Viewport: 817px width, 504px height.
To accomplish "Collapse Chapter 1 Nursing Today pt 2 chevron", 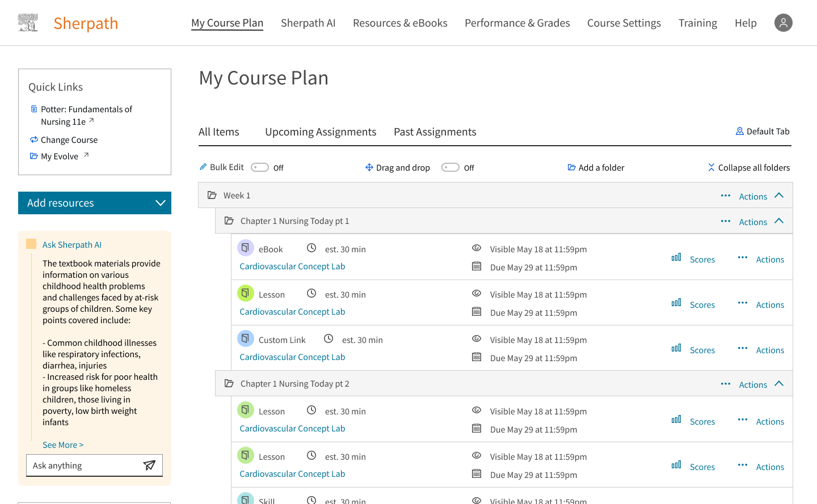I will (x=779, y=383).
